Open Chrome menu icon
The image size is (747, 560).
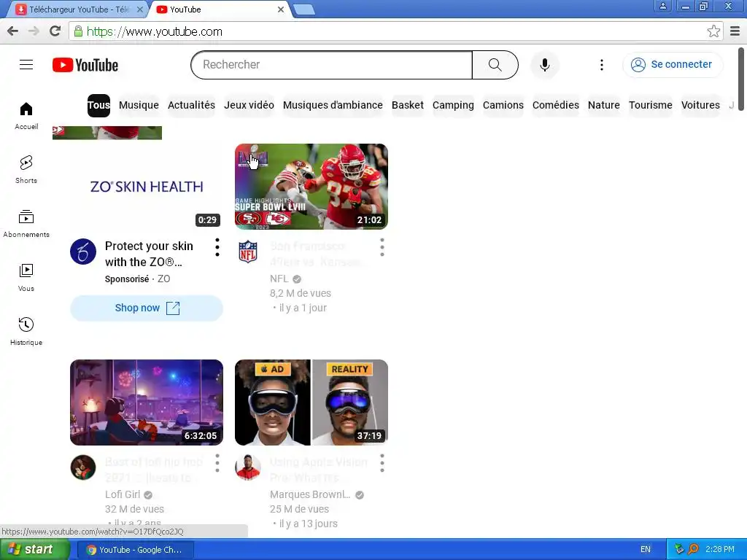pyautogui.click(x=735, y=31)
